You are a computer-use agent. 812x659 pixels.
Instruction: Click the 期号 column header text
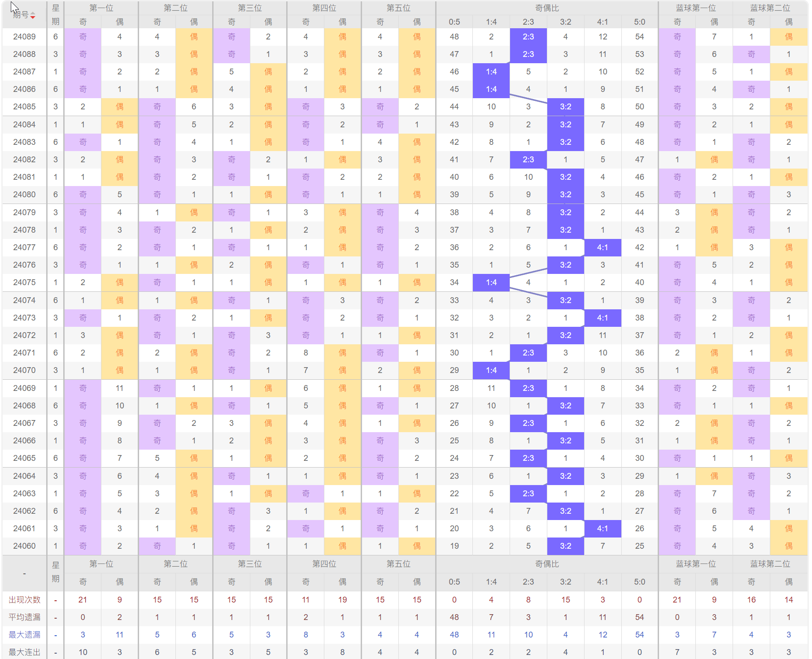pyautogui.click(x=21, y=15)
